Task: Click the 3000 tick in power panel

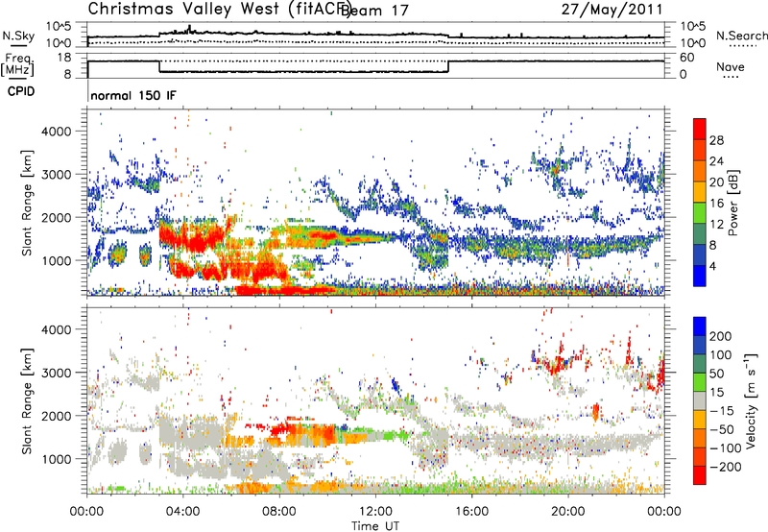Action: pyautogui.click(x=56, y=175)
